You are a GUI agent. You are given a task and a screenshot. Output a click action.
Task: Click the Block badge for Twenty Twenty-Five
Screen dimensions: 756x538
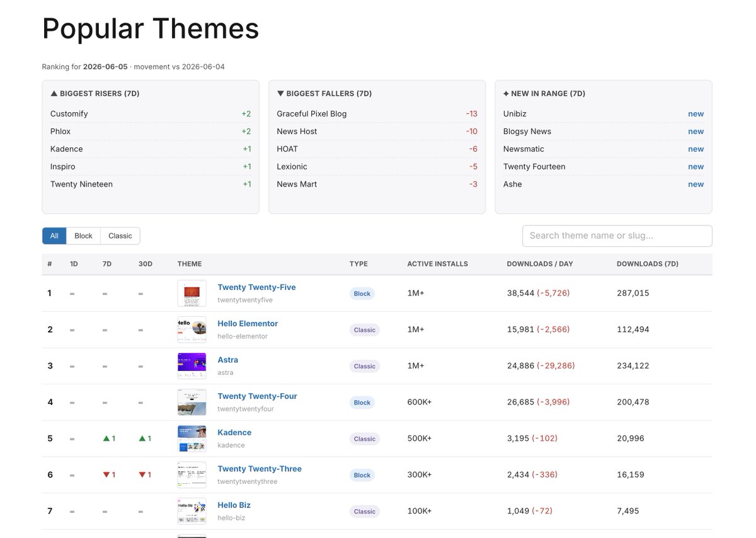click(x=362, y=294)
